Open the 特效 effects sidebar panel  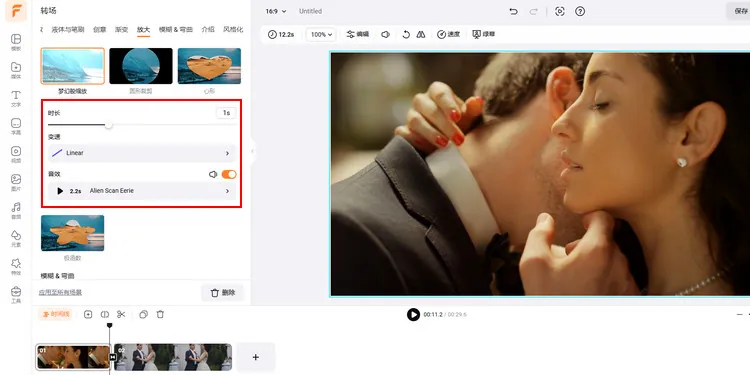[x=16, y=267]
